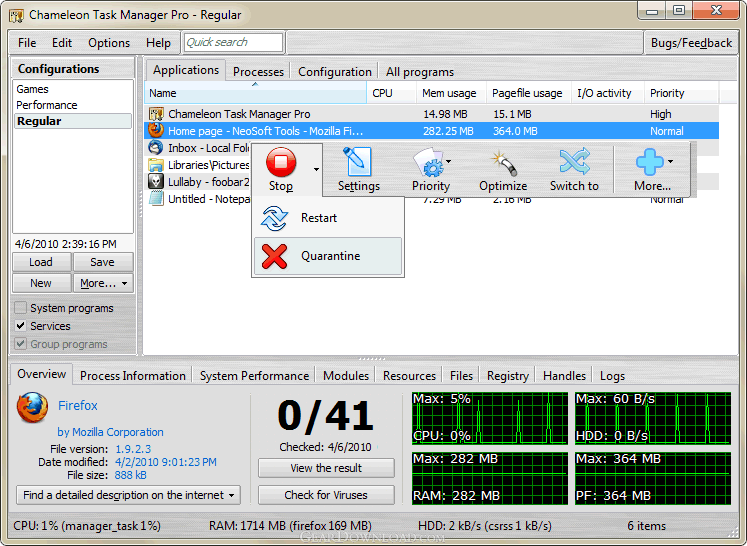Image resolution: width=747 pixels, height=546 pixels.
Task: Click the red Stop icon
Action: (281, 162)
